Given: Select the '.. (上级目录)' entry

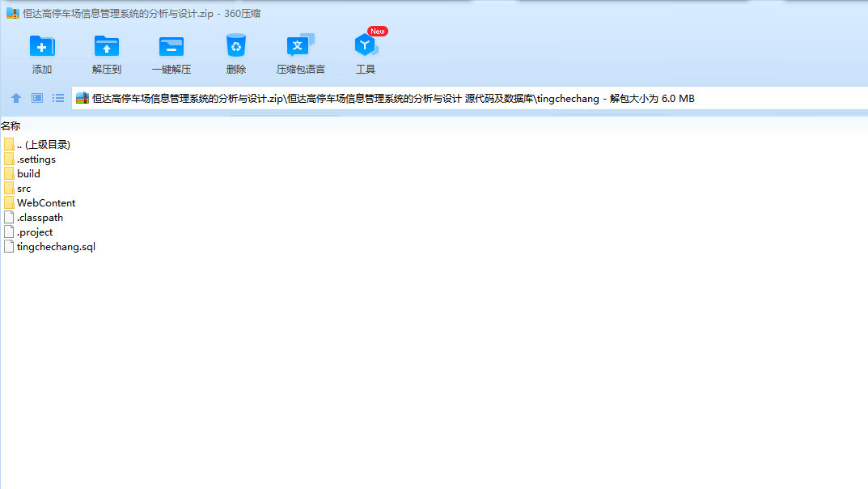Looking at the screenshot, I should point(44,145).
